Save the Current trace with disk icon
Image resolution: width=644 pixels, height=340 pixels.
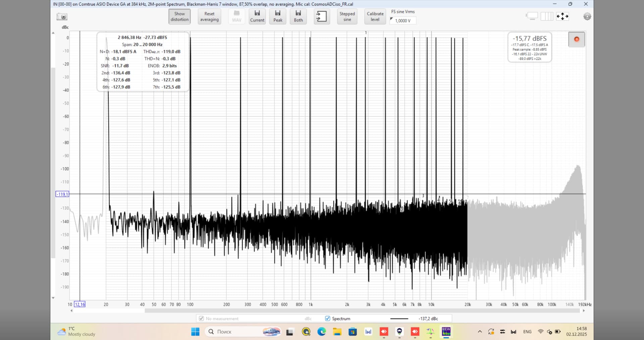click(257, 16)
